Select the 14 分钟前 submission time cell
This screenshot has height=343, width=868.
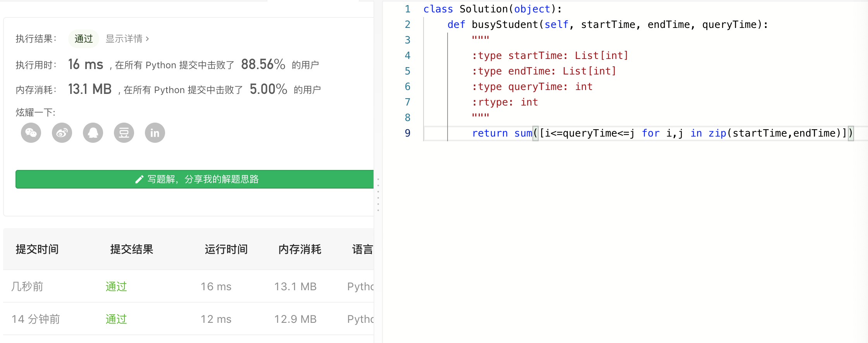click(36, 319)
